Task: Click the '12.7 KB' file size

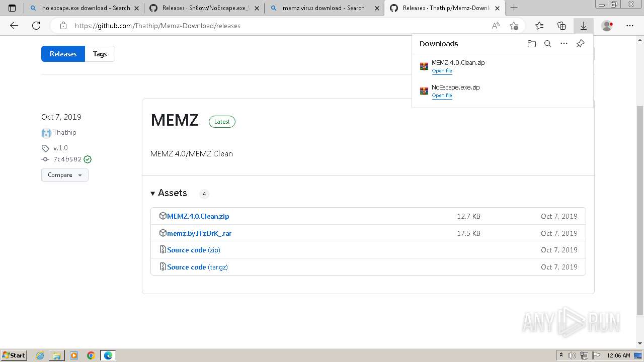Action: click(x=468, y=216)
